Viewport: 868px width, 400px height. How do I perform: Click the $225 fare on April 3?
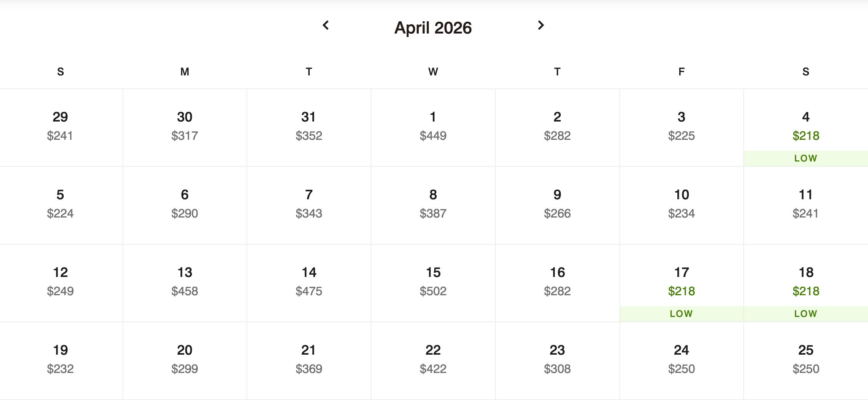click(682, 135)
